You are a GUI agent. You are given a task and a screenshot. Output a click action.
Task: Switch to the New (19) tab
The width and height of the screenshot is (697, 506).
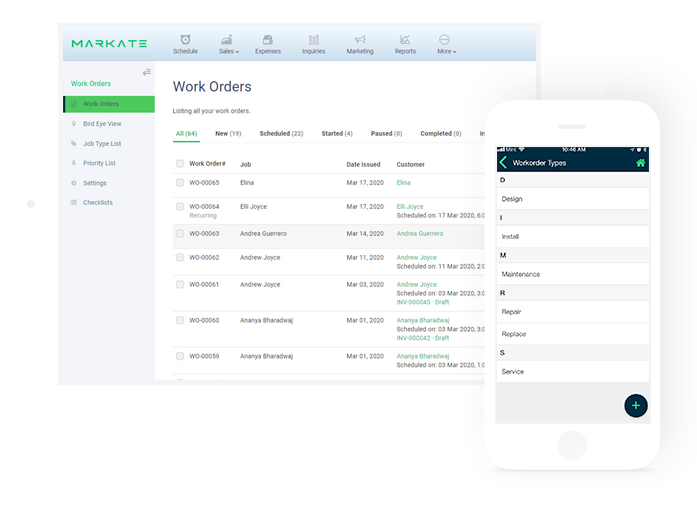coord(228,133)
